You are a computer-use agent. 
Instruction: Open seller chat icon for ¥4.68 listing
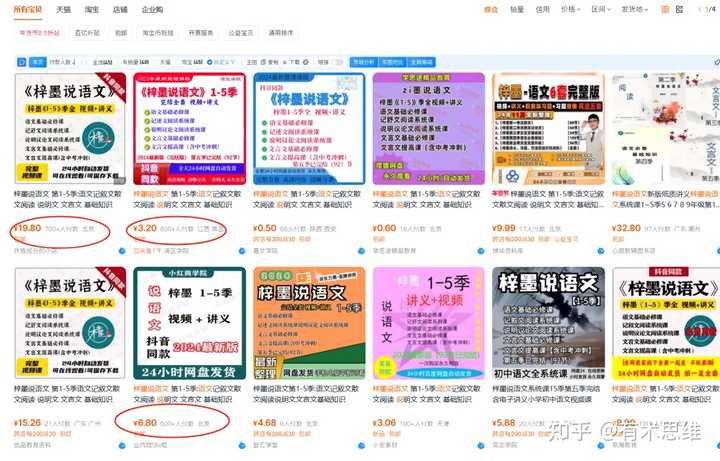coord(361,445)
